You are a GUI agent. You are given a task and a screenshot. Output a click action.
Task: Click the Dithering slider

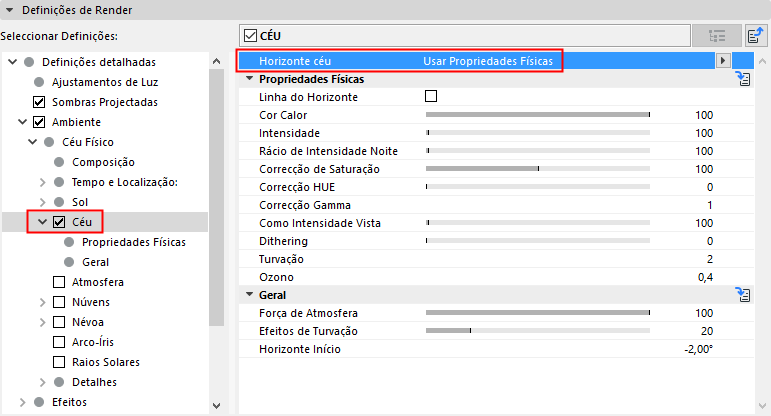pos(538,241)
